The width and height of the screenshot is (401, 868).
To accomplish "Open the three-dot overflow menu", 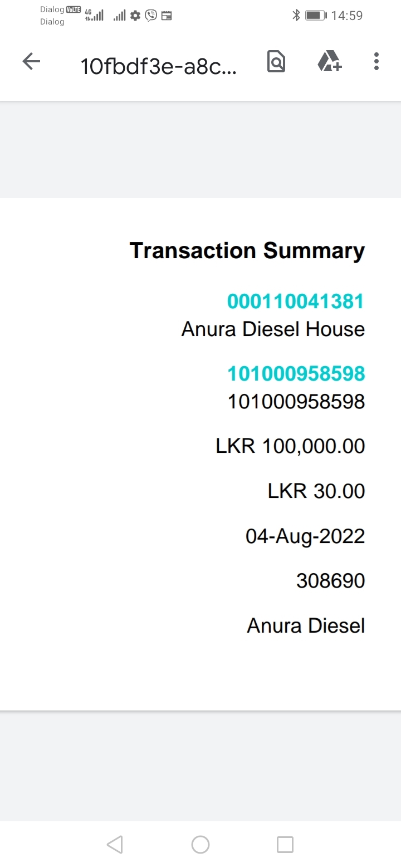I will [376, 62].
